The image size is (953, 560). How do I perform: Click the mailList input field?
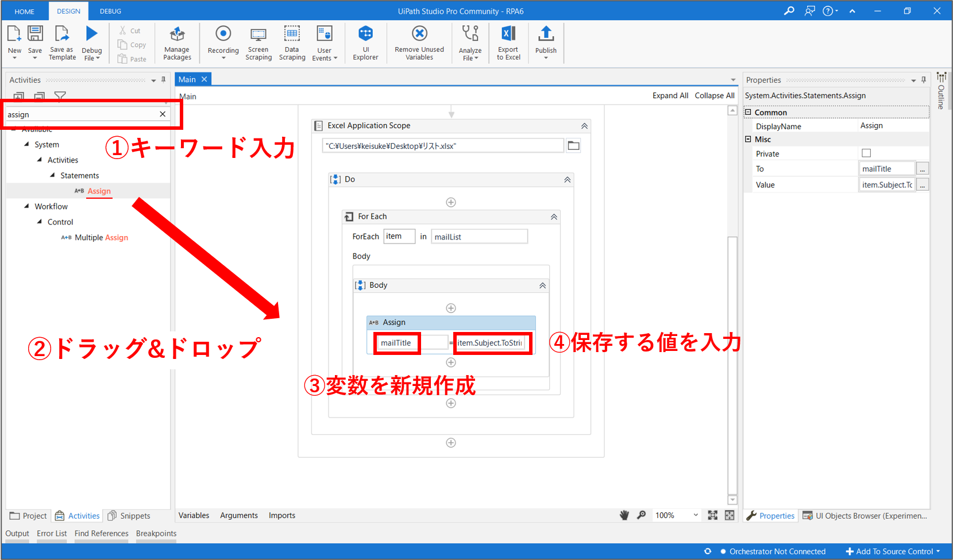click(x=479, y=237)
